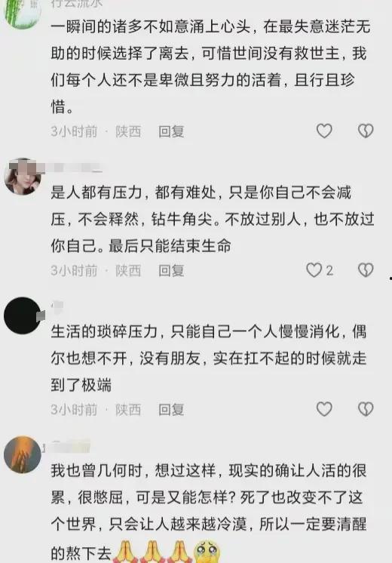This screenshot has height=563, width=392.
Task: Tap the like count 2
Action: pyautogui.click(x=329, y=270)
